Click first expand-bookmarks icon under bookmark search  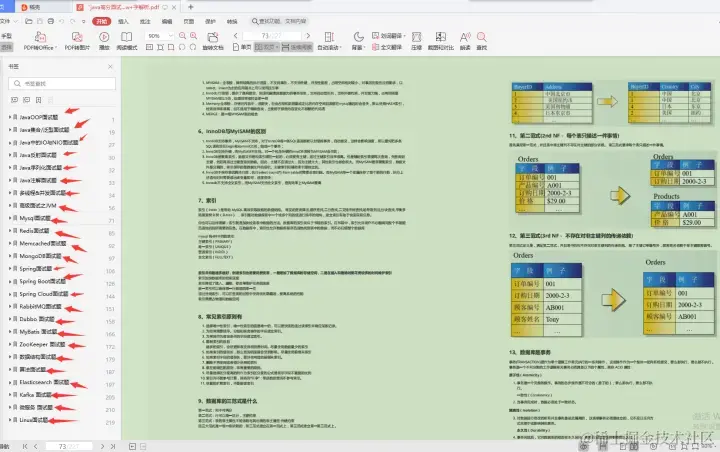pos(14,100)
